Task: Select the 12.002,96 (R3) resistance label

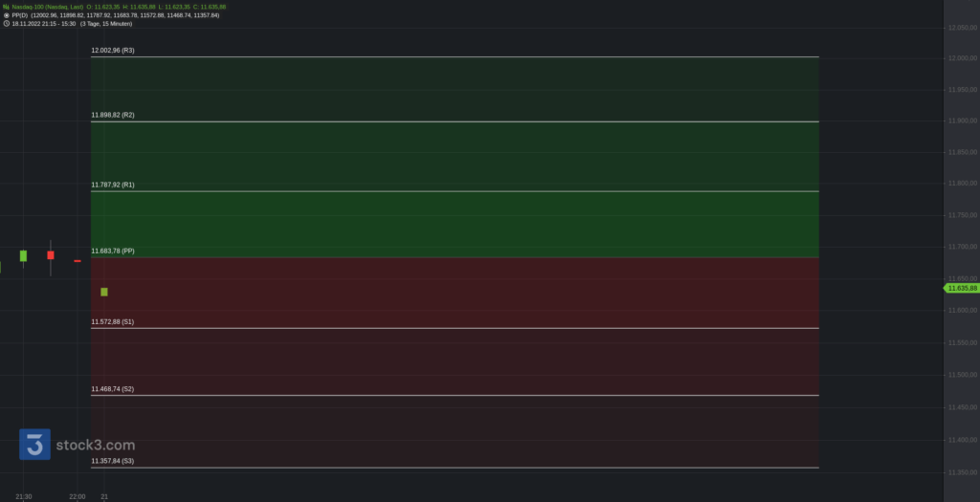Action: click(x=113, y=50)
